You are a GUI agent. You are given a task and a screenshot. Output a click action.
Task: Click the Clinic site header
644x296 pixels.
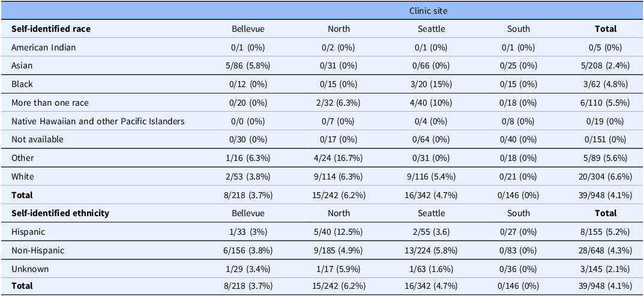coord(428,11)
